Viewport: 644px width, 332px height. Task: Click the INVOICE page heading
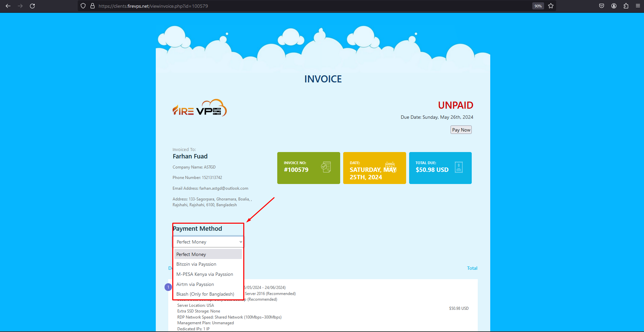(x=323, y=79)
